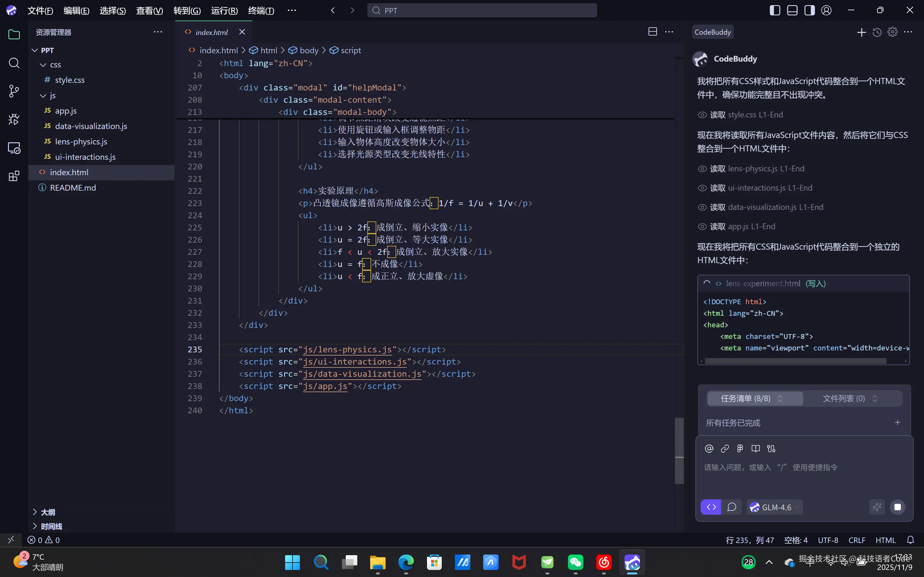Screen dimensions: 924x577
Task: Click the stop generation button
Action: click(x=897, y=507)
